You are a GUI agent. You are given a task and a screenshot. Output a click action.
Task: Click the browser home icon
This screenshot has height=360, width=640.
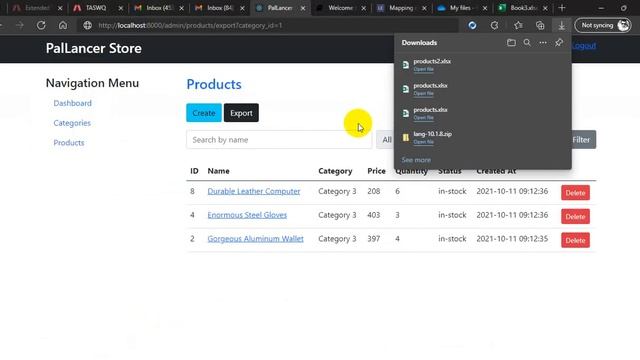coord(63,25)
